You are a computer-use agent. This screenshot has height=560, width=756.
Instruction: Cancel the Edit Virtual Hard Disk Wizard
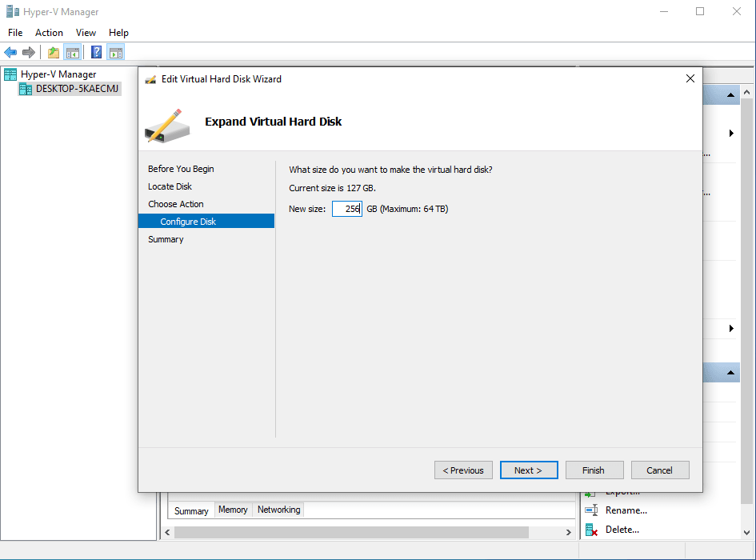(x=660, y=470)
